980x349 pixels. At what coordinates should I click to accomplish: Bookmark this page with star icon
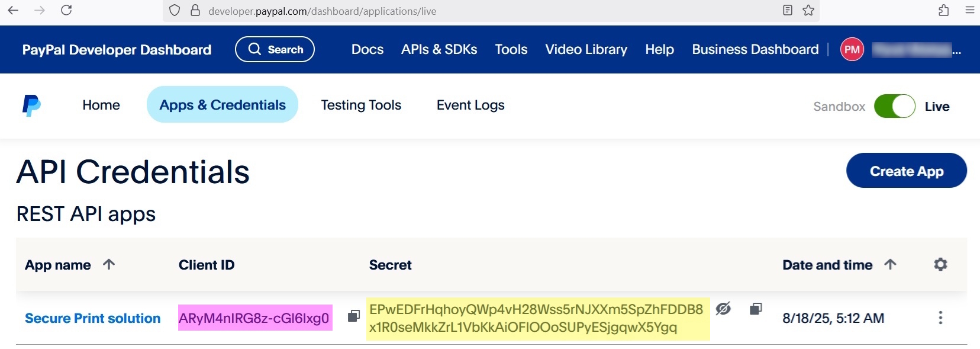(808, 10)
